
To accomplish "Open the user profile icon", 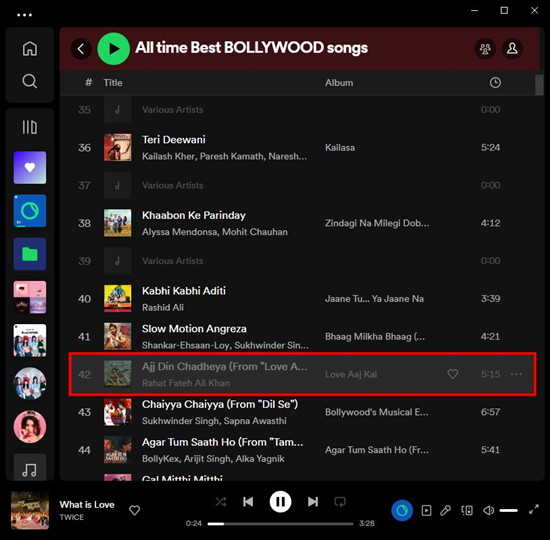I will (512, 48).
